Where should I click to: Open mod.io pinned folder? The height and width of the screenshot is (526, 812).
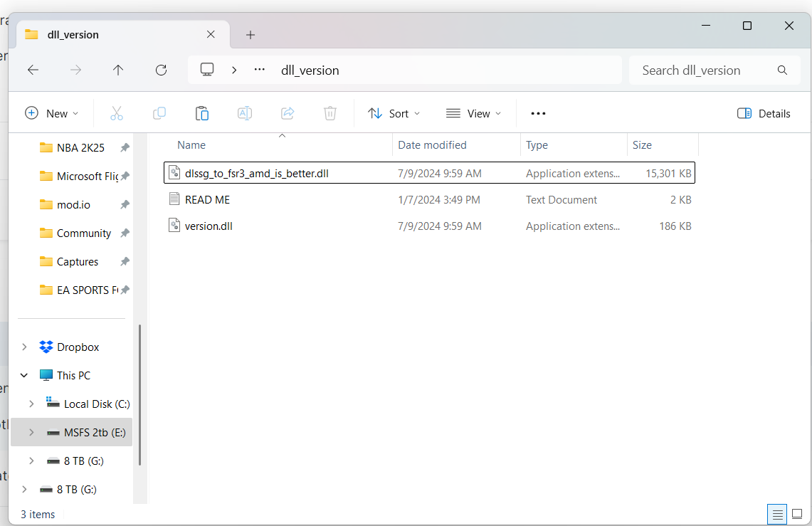73,204
